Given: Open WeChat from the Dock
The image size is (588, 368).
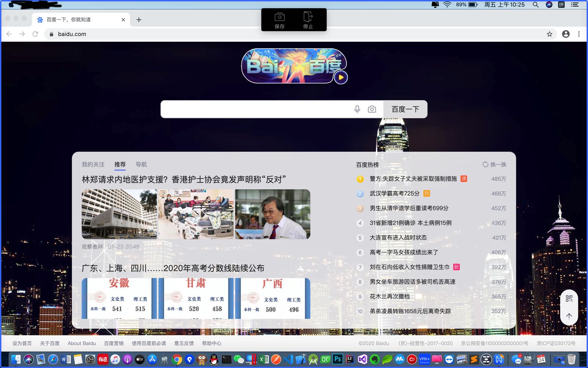Looking at the screenshot, I should coord(239,359).
